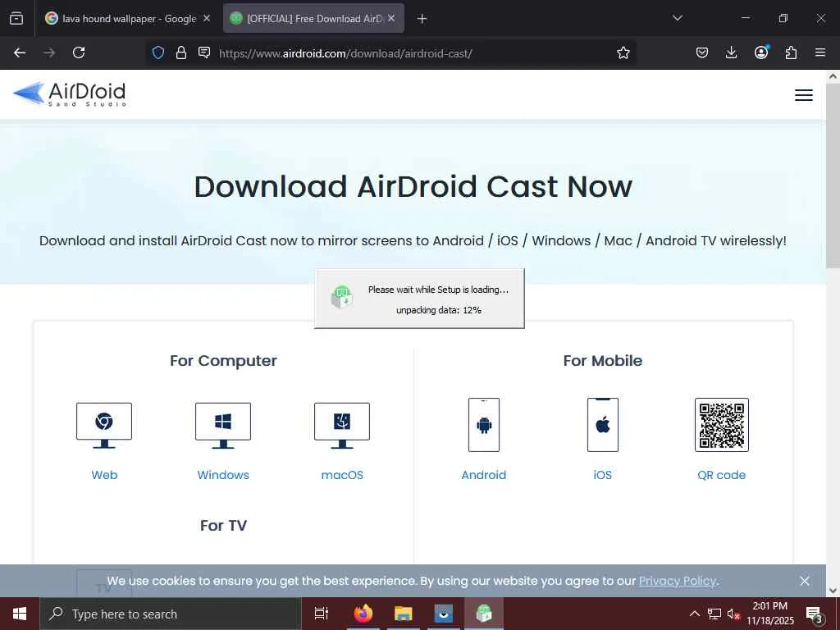Viewport: 840px width, 630px height.
Task: Open the Firefox View icon in tab bar
Action: (16, 18)
